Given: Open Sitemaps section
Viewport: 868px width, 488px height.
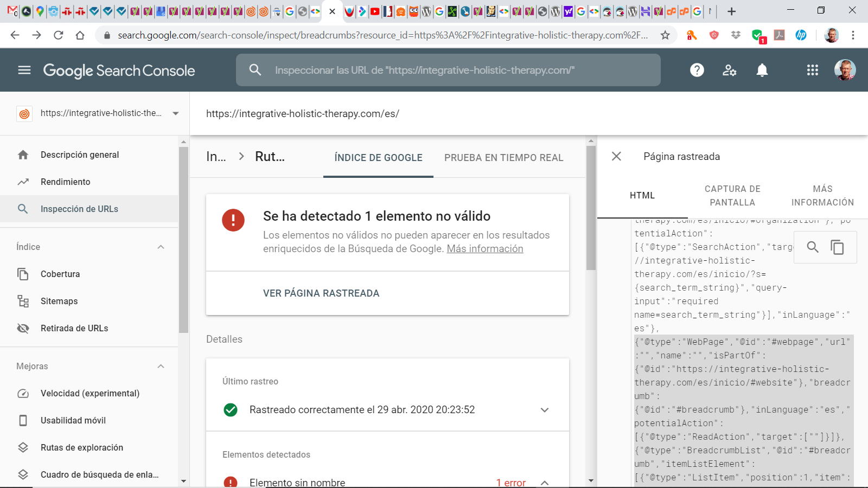Looking at the screenshot, I should [x=89, y=301].
